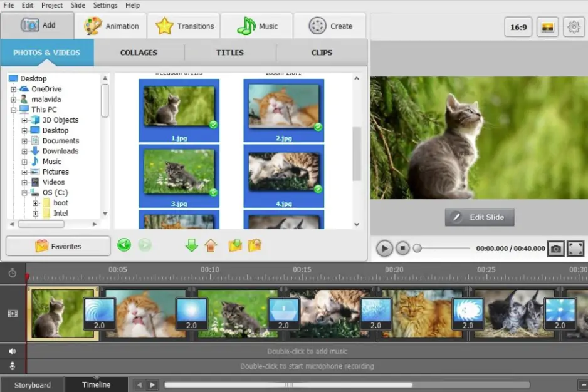588x392 pixels.
Task: Click the stop playback button
Action: click(403, 249)
